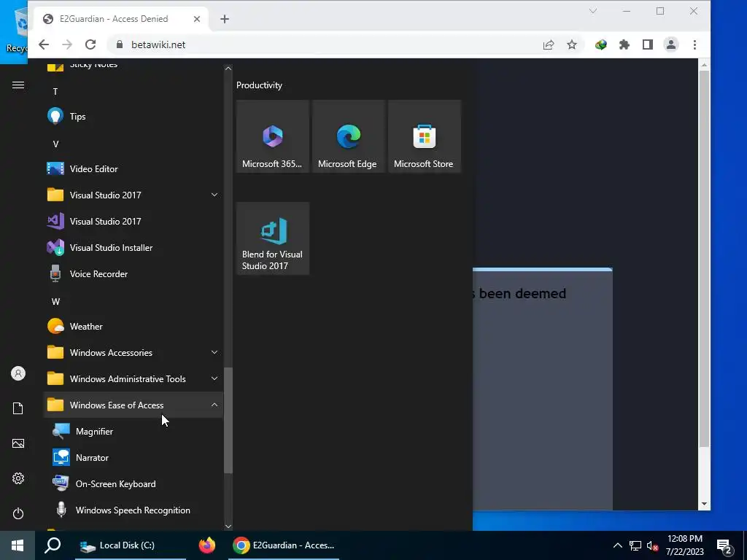Screen dimensions: 747x560
Task: Expand Windows Accessories folder
Action: [x=133, y=353]
